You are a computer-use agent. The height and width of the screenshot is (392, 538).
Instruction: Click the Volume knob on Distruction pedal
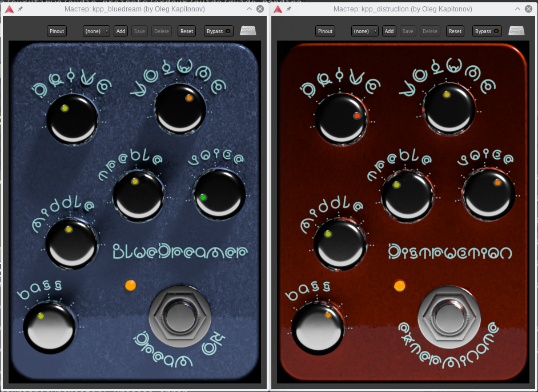[449, 109]
